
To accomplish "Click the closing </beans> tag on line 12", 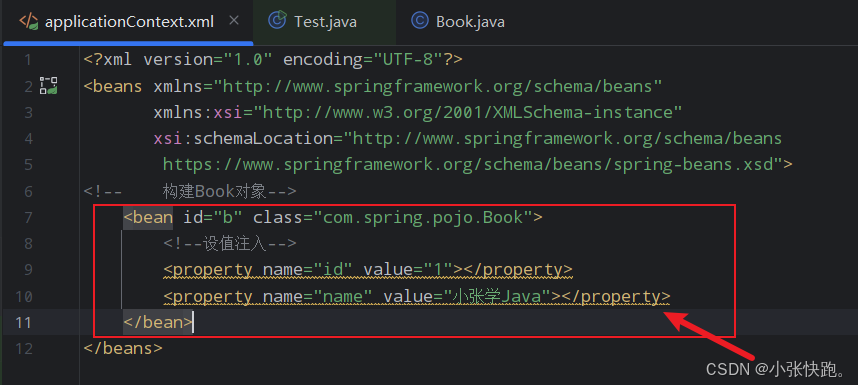I will pyautogui.click(x=123, y=349).
